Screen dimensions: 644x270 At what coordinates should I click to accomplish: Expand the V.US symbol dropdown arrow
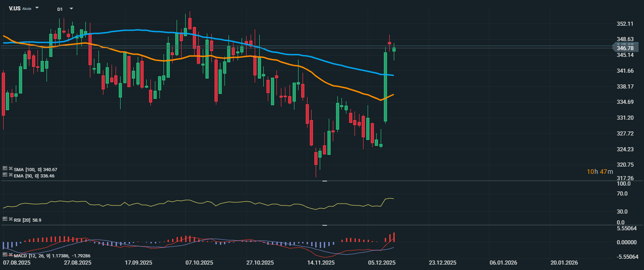point(37,8)
